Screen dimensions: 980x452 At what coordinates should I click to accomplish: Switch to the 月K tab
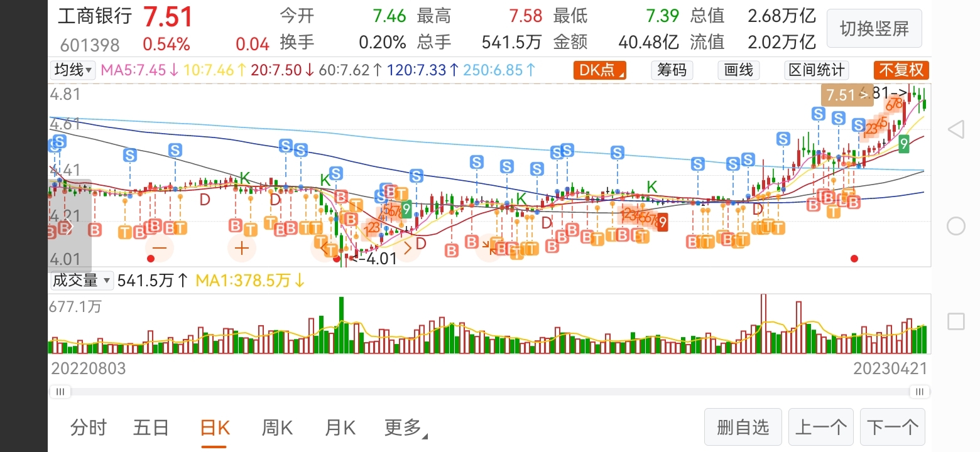340,428
